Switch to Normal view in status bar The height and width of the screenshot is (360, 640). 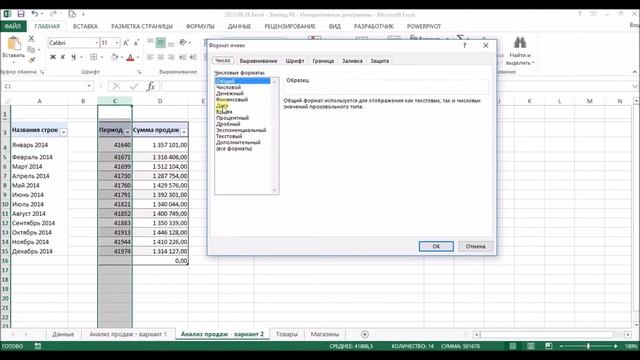pos(513,346)
